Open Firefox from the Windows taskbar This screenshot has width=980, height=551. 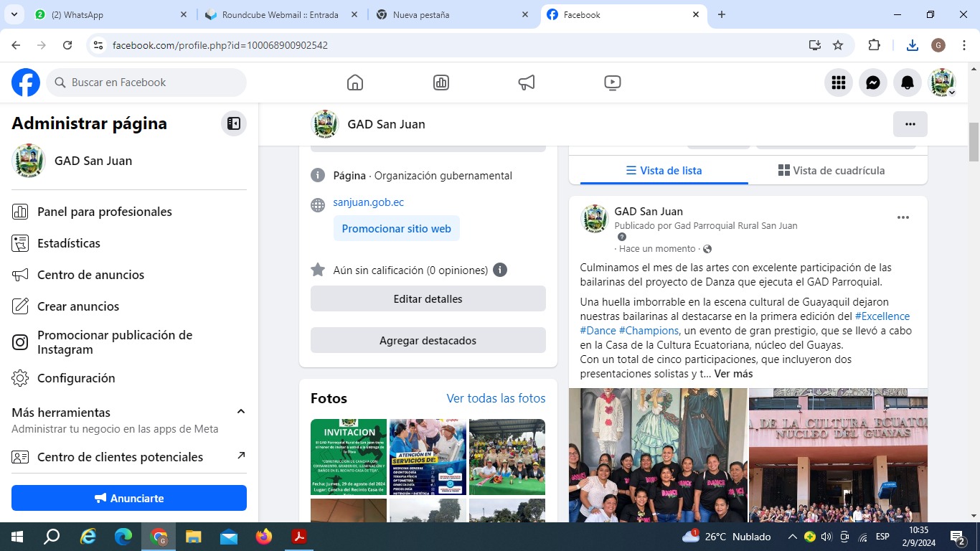[264, 537]
